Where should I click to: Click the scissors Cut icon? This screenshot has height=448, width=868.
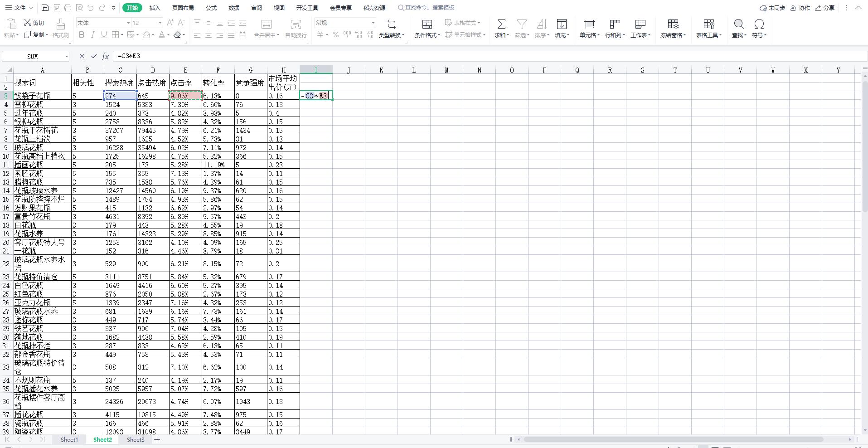coord(28,23)
